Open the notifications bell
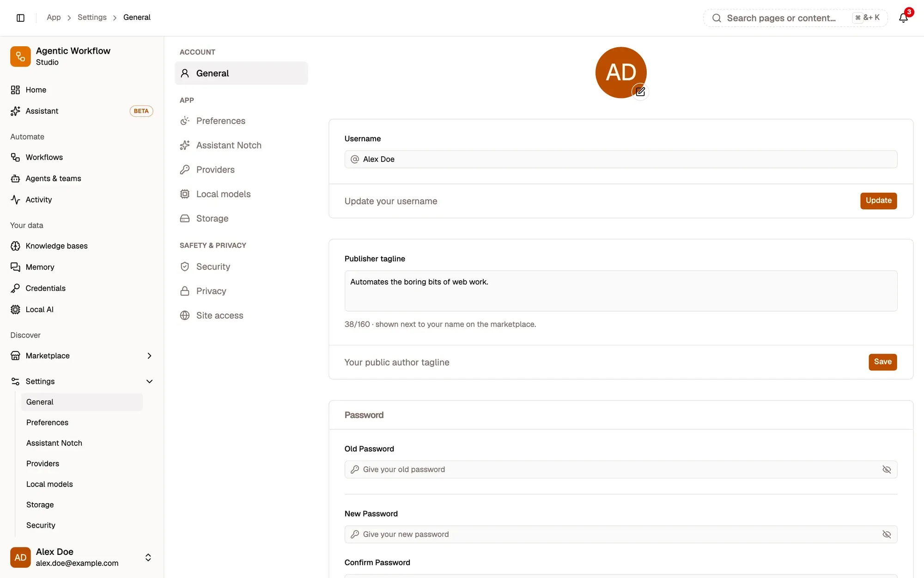The image size is (924, 578). point(903,18)
